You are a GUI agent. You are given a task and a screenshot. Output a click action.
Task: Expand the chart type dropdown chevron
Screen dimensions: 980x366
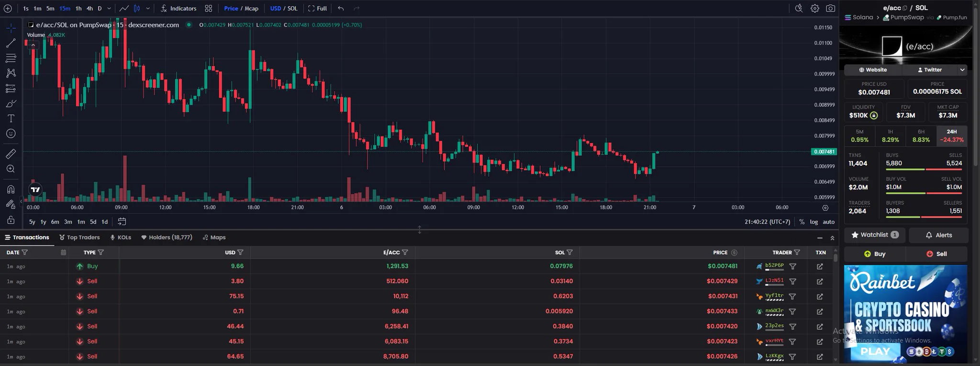coord(148,8)
